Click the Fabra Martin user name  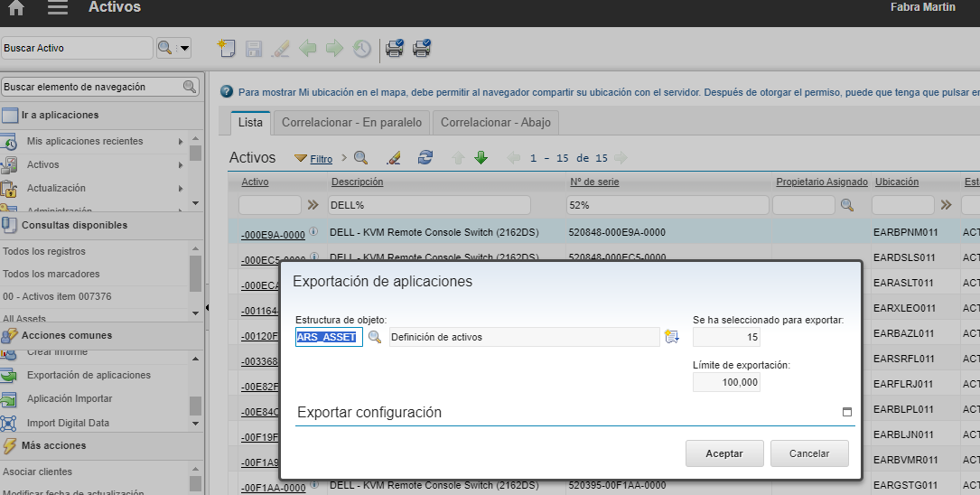click(923, 7)
